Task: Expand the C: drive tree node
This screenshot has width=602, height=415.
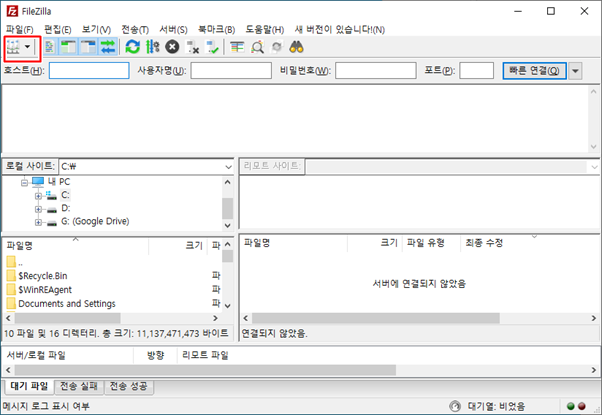Action: click(38, 196)
